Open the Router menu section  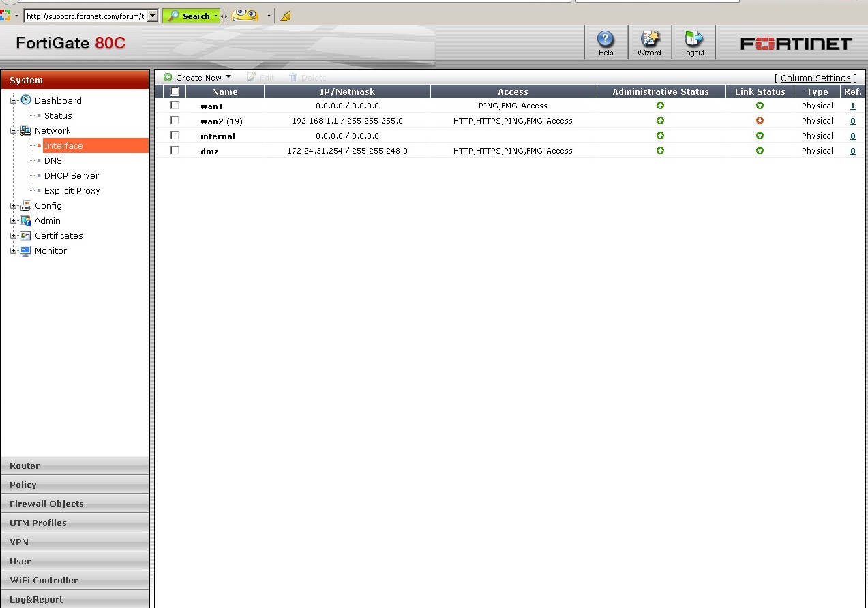75,465
